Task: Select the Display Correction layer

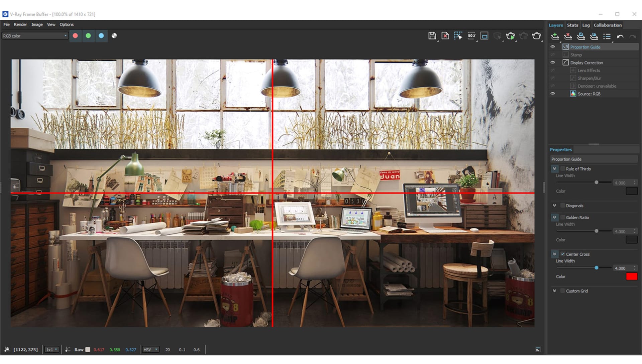Action: pyautogui.click(x=586, y=63)
